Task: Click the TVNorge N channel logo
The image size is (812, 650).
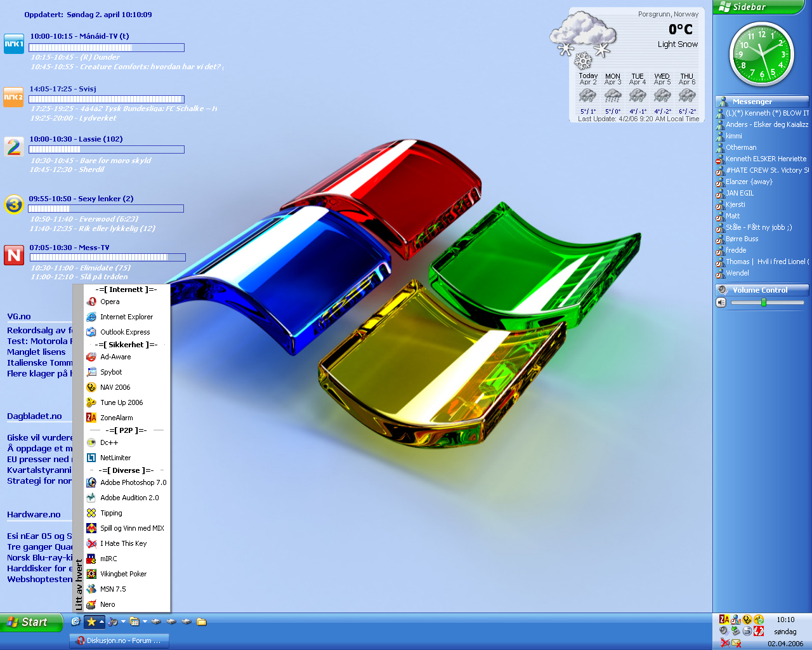Action: pos(14,255)
